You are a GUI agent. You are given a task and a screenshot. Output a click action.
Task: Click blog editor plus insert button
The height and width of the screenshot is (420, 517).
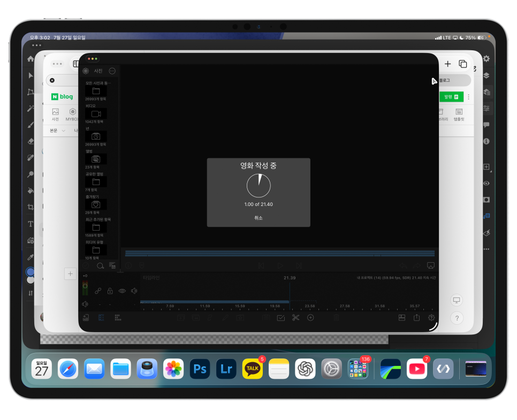coord(70,273)
